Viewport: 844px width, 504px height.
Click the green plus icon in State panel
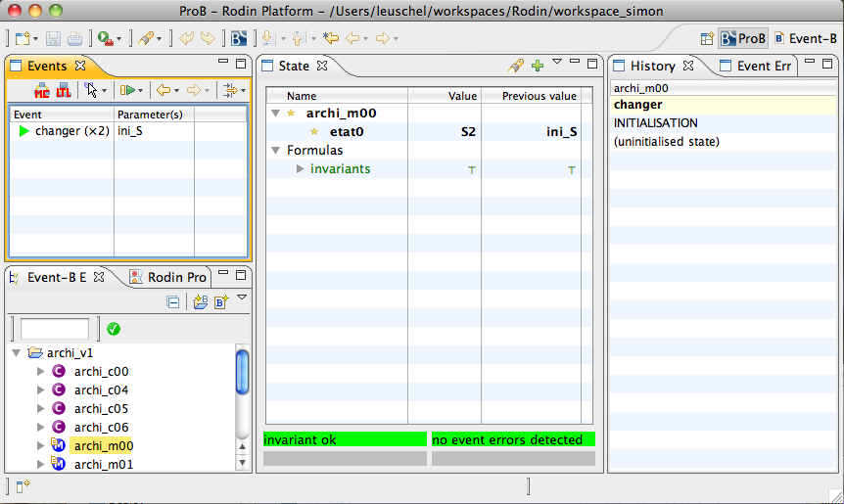point(537,66)
